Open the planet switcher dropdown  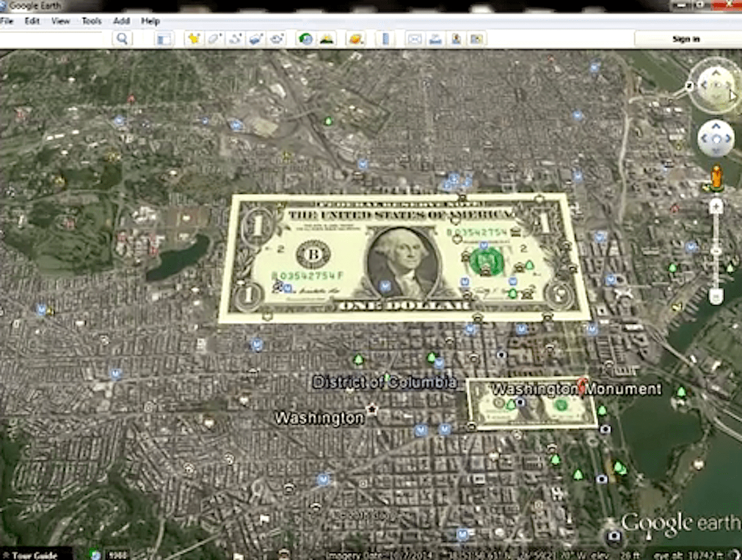[x=356, y=39]
